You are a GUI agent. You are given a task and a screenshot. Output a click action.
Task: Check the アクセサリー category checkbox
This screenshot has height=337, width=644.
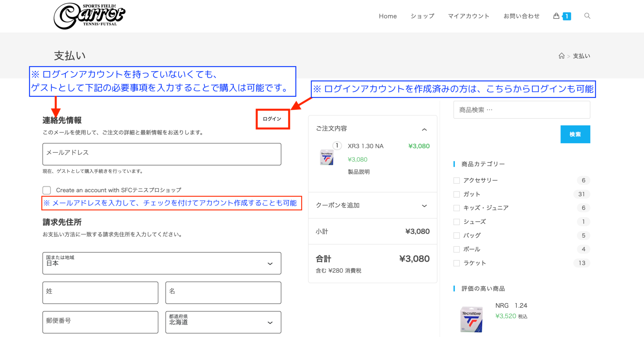pyautogui.click(x=457, y=180)
